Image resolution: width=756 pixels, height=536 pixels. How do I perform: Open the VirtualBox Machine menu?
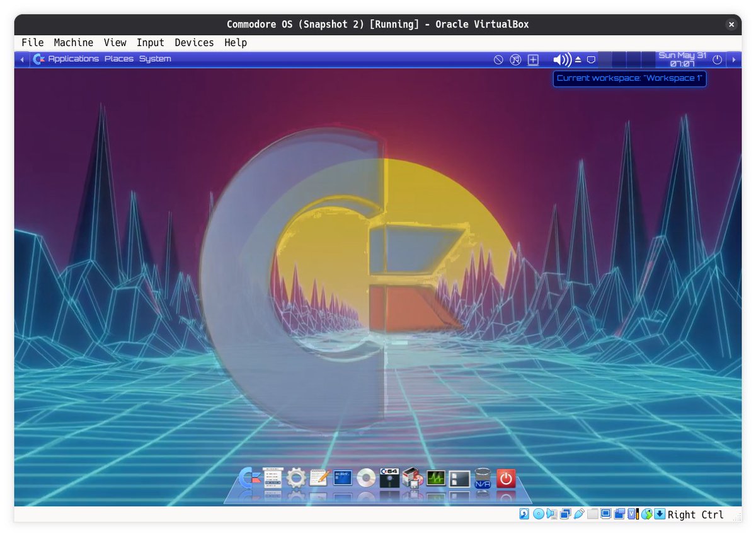point(74,43)
